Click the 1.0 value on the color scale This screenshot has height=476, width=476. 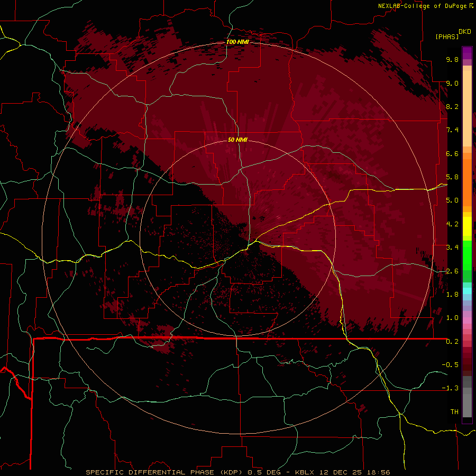pyautogui.click(x=452, y=318)
